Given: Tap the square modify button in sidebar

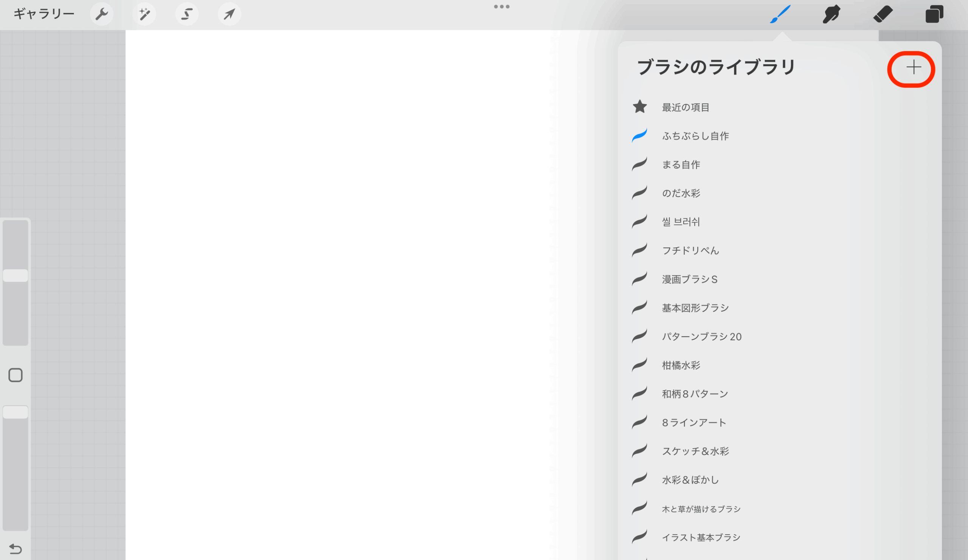Looking at the screenshot, I should point(16,375).
